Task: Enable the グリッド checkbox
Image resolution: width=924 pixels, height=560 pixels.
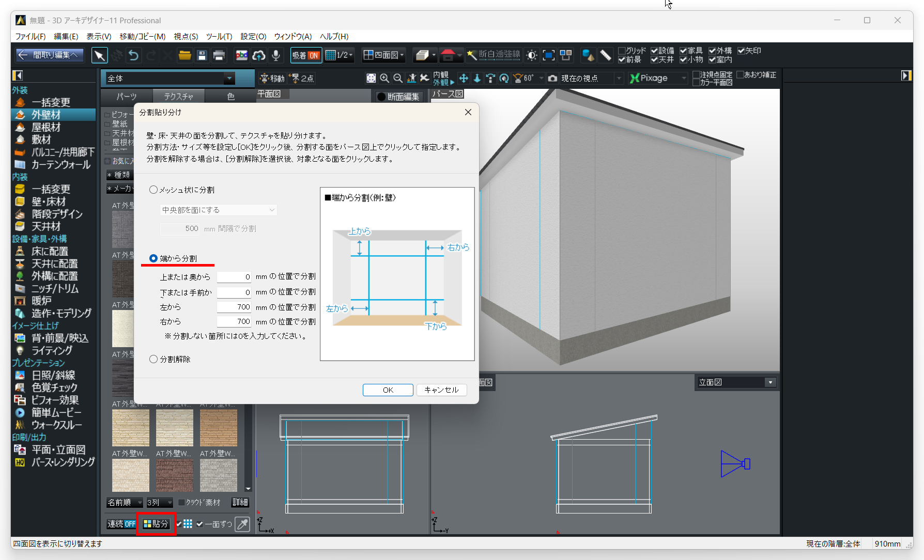Action: 622,51
